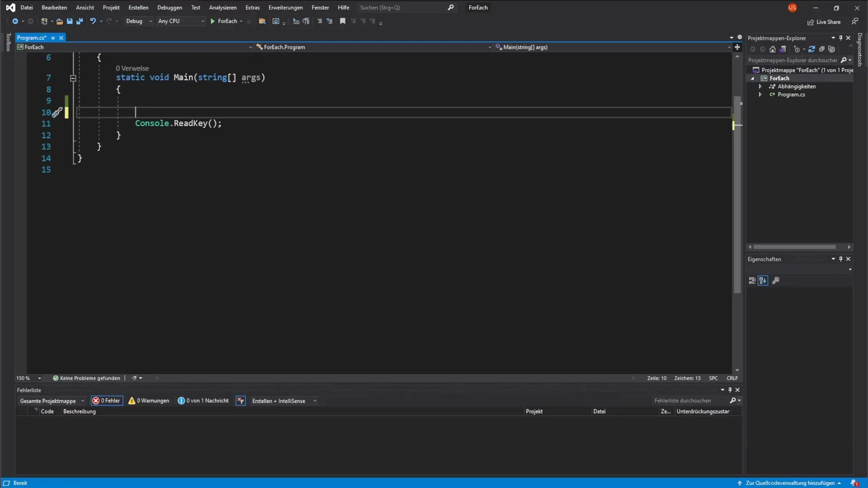Switch views icon in Projektmappen-Explorer toolbar
The width and height of the screenshot is (868, 488).
[x=783, y=49]
